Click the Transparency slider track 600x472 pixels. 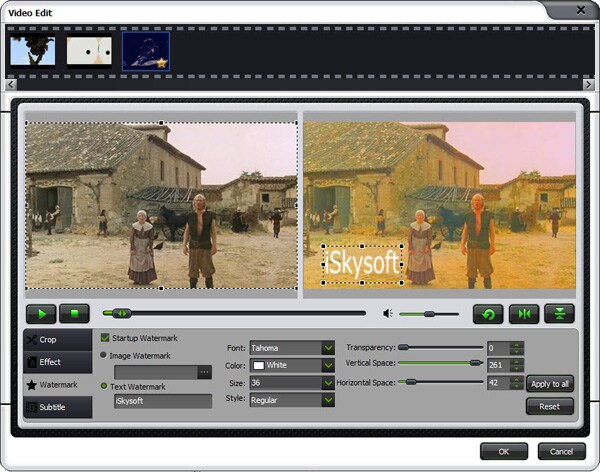tap(441, 348)
